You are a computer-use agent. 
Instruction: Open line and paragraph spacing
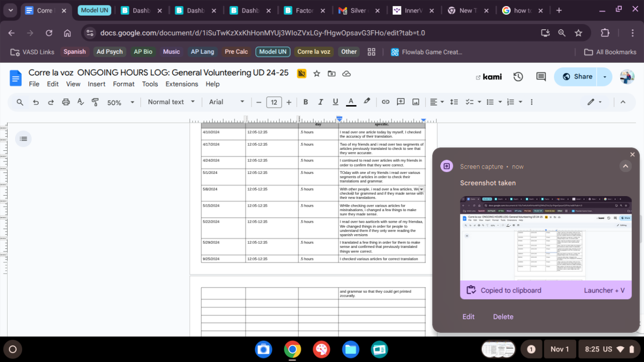454,102
